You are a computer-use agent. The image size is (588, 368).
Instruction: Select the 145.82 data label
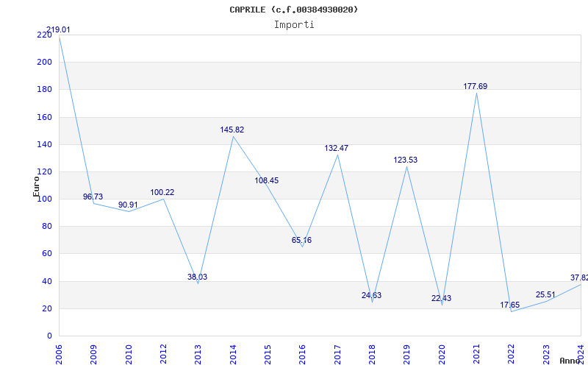click(232, 130)
